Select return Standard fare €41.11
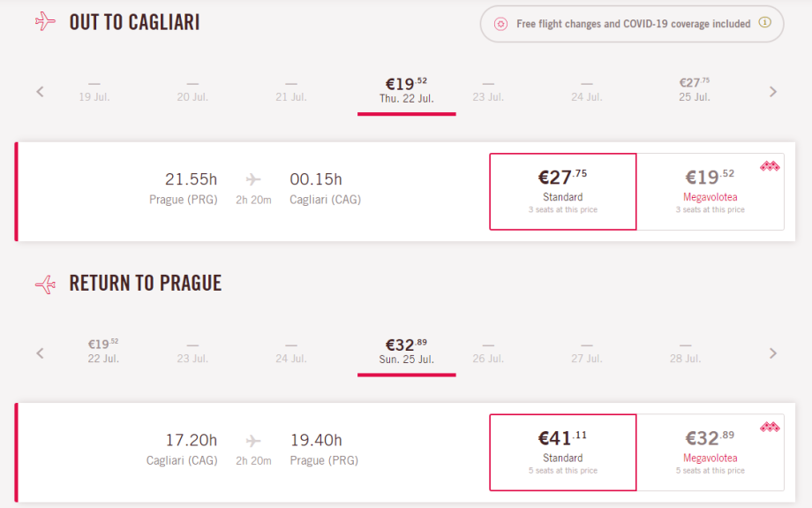This screenshot has height=508, width=812. (563, 452)
